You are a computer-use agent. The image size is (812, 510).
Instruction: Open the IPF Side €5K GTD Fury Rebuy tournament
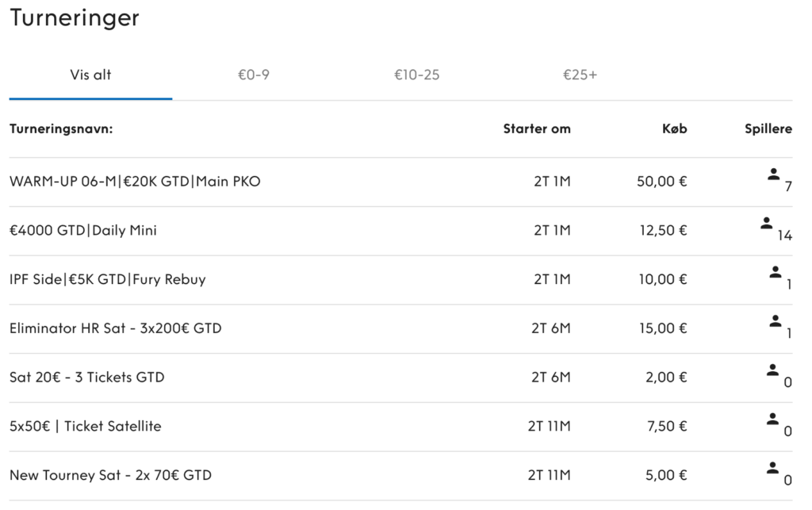(107, 279)
